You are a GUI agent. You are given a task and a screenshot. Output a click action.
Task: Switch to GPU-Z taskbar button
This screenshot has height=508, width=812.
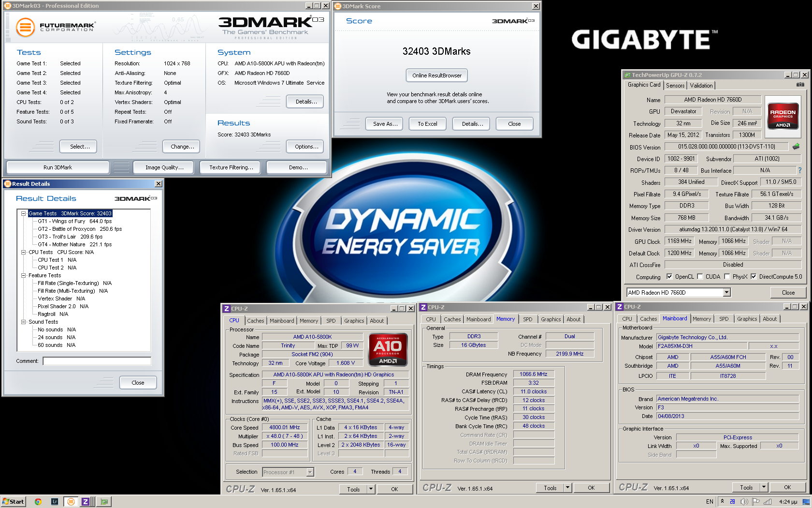click(x=104, y=502)
